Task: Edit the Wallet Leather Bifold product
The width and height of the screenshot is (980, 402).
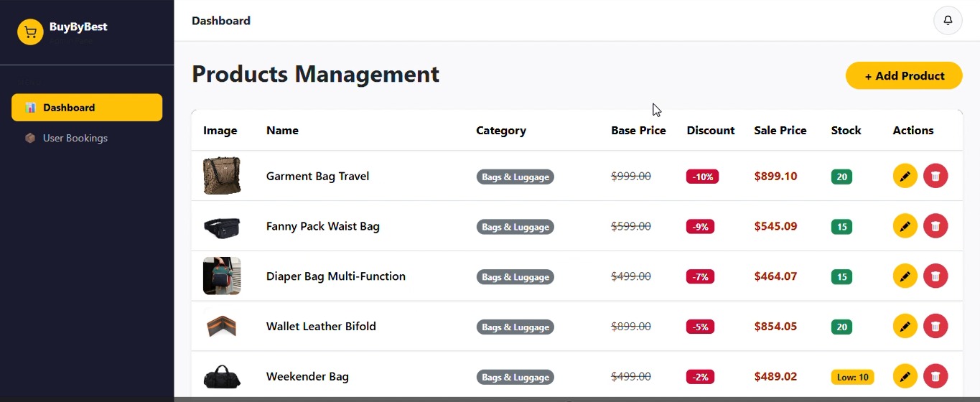Action: [x=905, y=326]
